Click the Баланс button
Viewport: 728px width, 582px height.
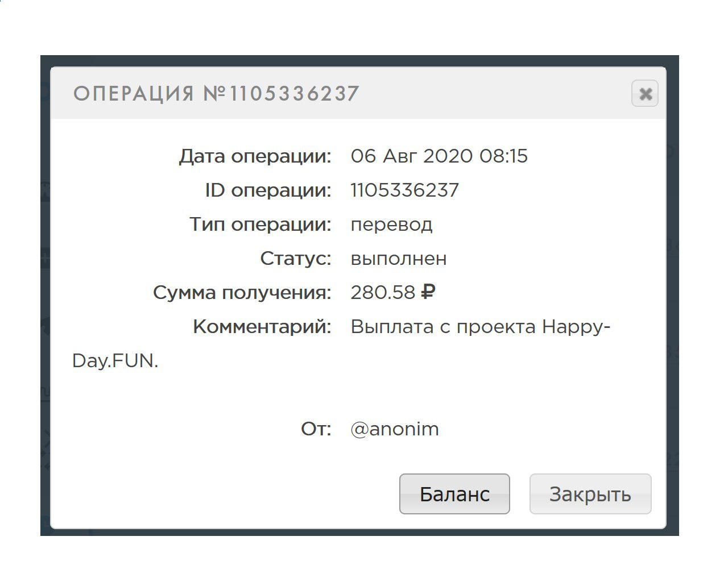pos(454,494)
